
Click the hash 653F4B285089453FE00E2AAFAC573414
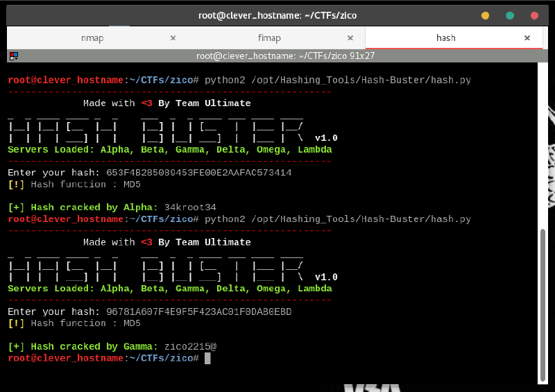point(198,173)
